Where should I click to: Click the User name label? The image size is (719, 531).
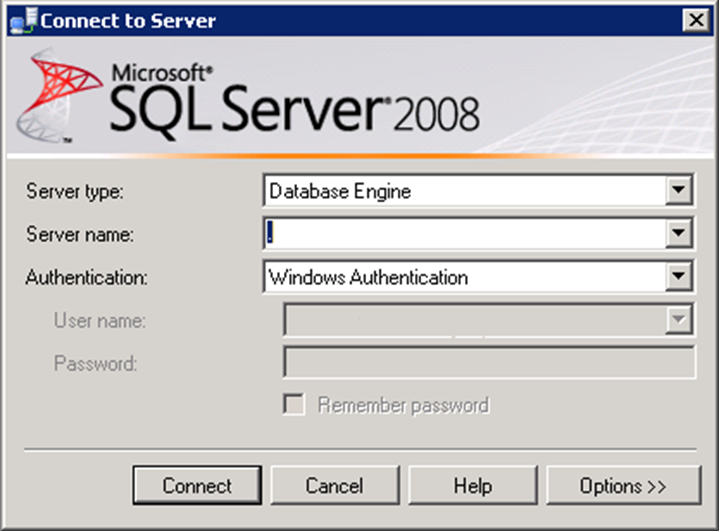[x=100, y=320]
